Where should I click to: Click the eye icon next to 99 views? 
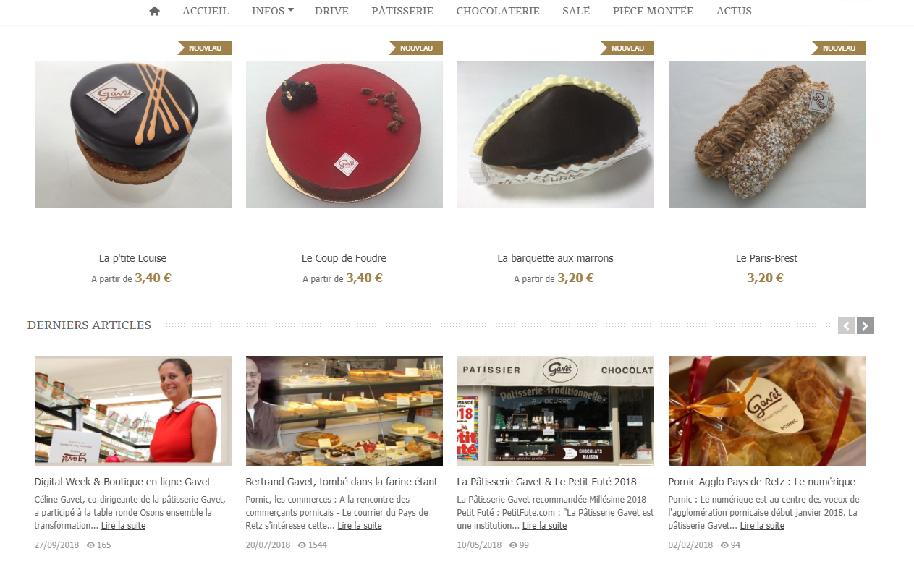click(x=513, y=545)
